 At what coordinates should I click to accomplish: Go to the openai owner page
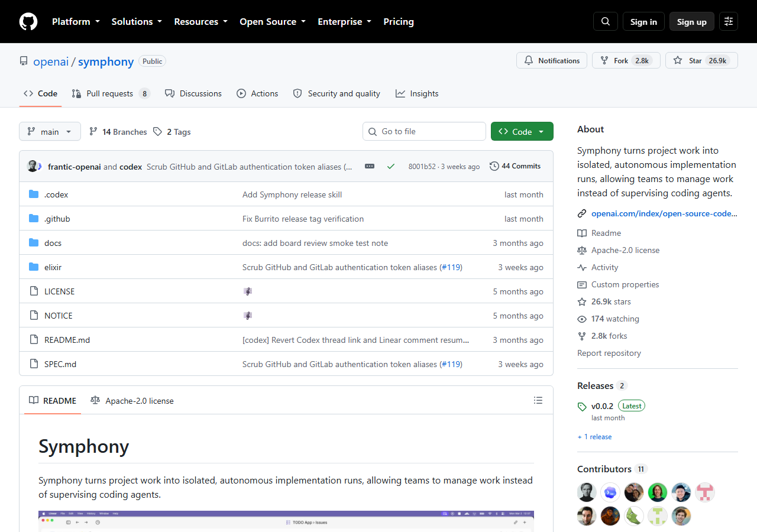click(51, 61)
